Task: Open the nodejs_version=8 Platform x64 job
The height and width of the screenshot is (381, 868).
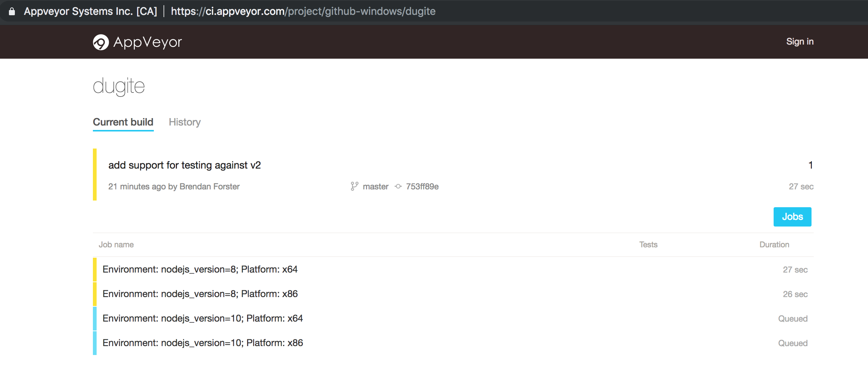Action: (200, 269)
